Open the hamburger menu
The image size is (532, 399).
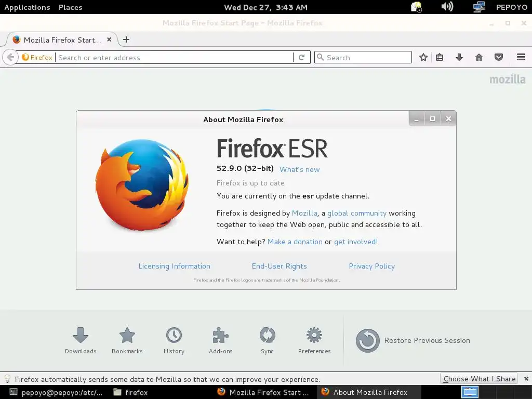[x=521, y=57]
